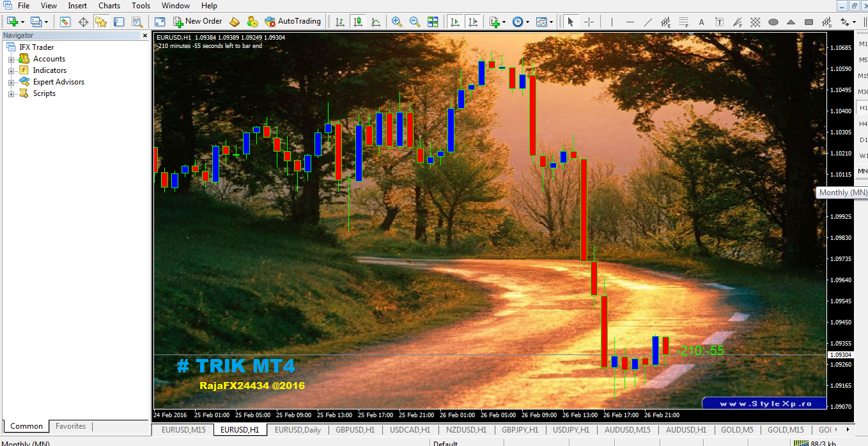
Task: Switch chart to Candlestick display
Action: click(x=359, y=21)
